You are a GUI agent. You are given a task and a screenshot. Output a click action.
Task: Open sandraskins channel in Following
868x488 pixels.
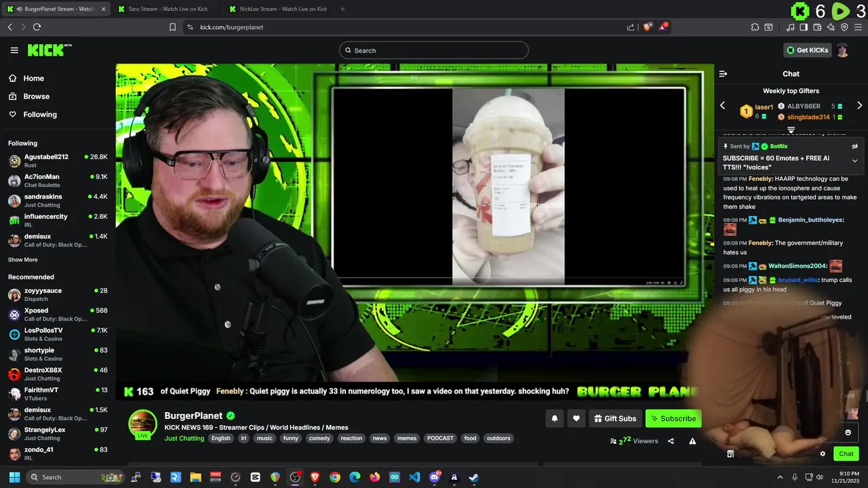pyautogui.click(x=58, y=201)
